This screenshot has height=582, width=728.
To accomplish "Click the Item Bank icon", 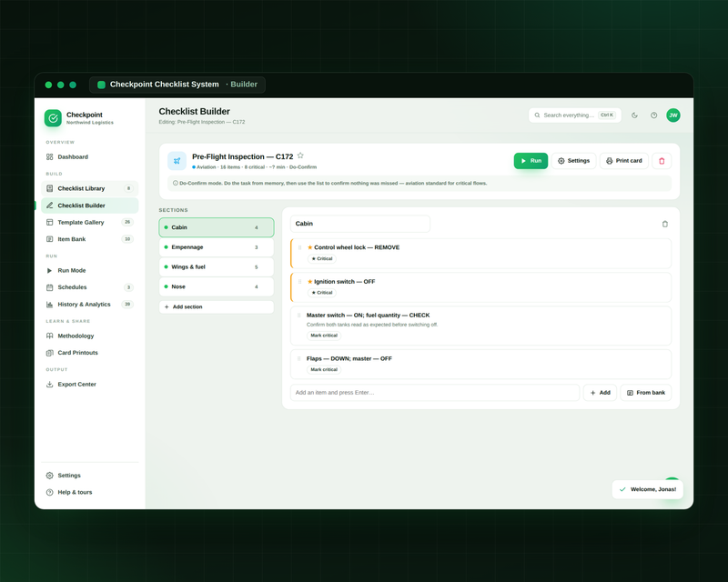I will tap(50, 239).
